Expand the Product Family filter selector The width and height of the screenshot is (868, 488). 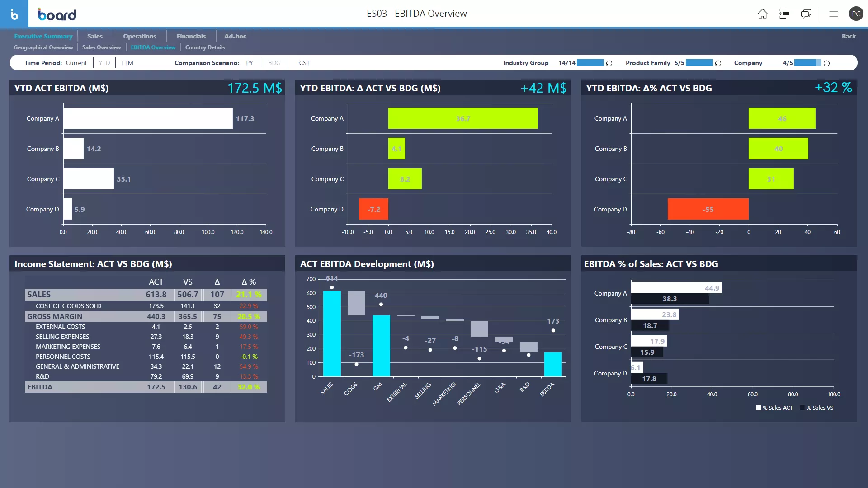tap(698, 62)
